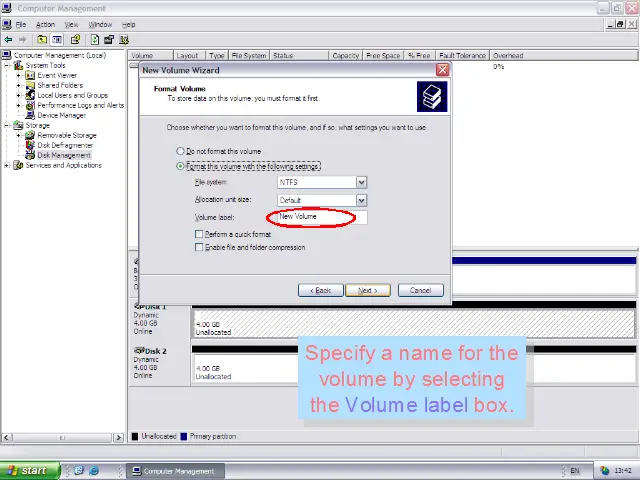Expand the Shared Folders node
This screenshot has width=640, height=480.
18,85
